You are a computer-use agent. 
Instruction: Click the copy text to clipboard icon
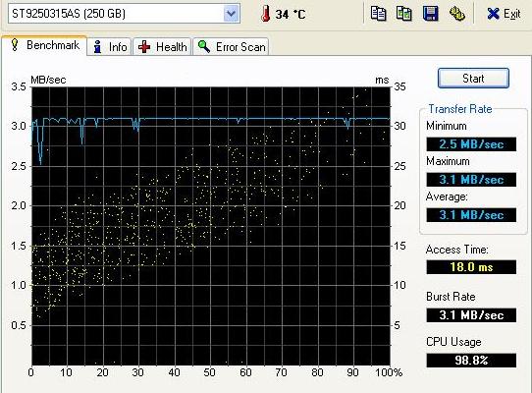[378, 14]
